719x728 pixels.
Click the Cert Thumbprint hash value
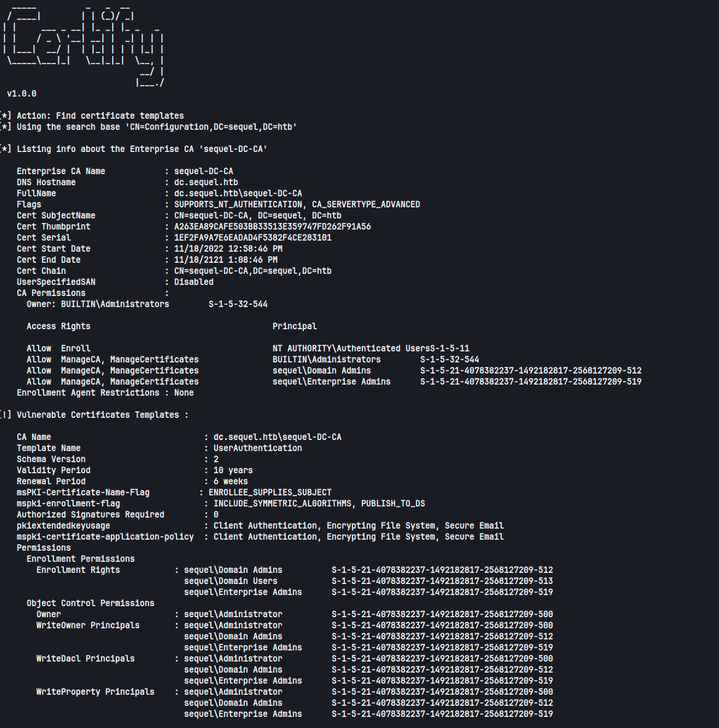pyautogui.click(x=272, y=226)
